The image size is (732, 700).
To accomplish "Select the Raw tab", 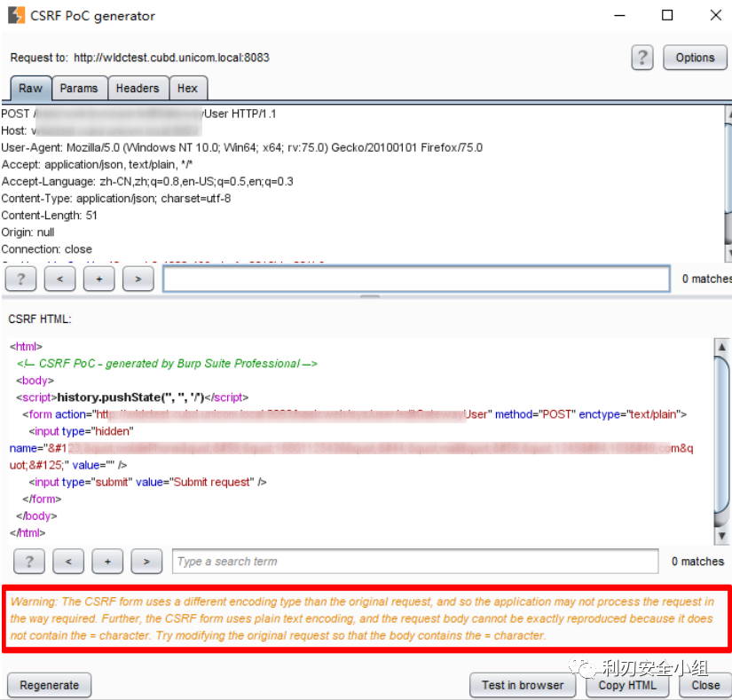I will [30, 88].
